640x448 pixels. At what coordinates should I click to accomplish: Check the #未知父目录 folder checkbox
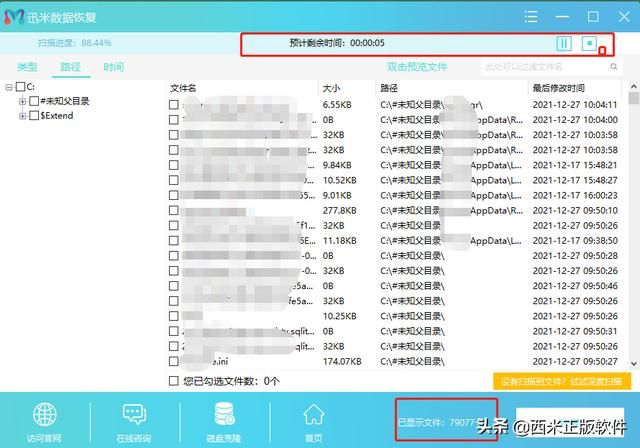pos(34,101)
